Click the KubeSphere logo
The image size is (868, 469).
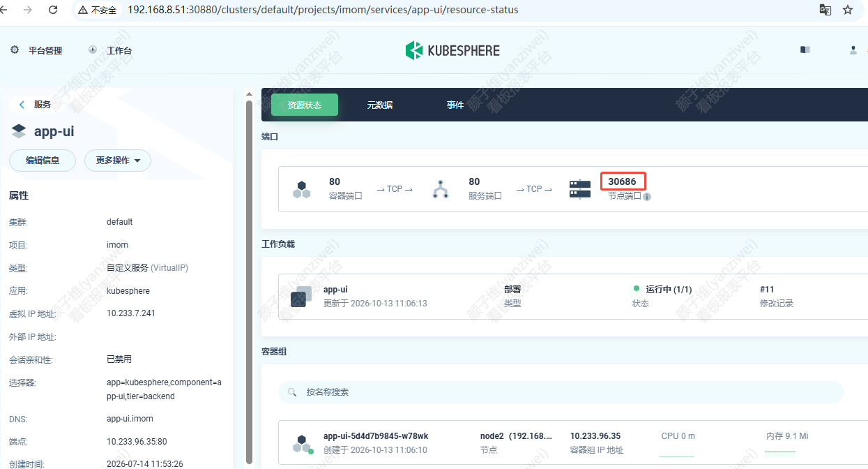(452, 50)
